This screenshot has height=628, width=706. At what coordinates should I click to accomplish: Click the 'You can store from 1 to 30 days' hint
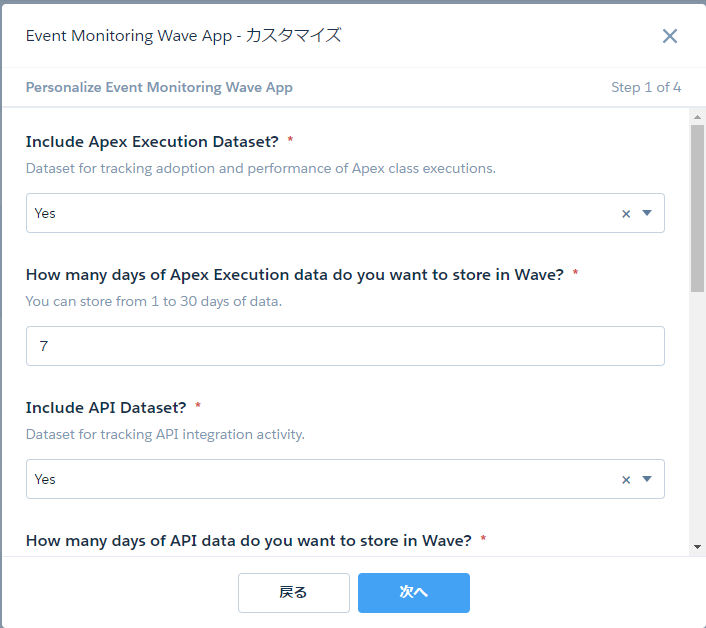154,301
